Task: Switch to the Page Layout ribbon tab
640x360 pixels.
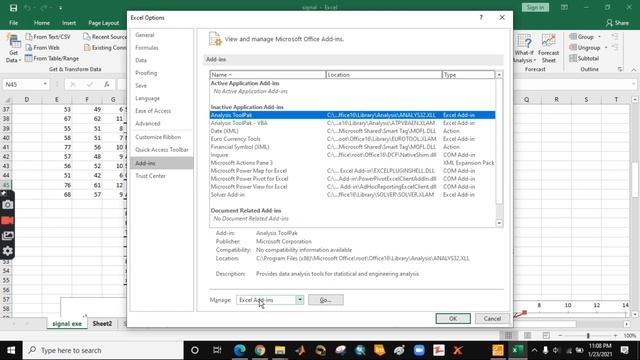Action: coord(104,23)
